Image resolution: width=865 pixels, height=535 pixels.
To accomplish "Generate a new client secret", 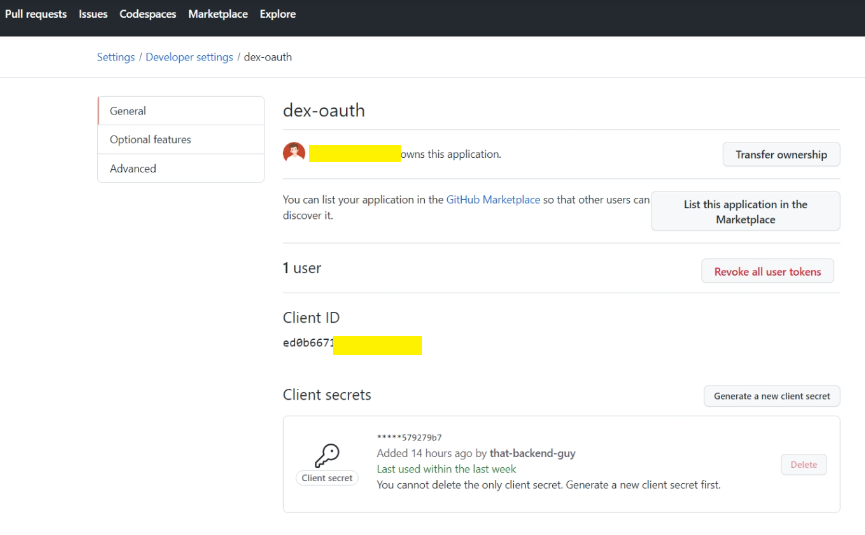I will (772, 396).
